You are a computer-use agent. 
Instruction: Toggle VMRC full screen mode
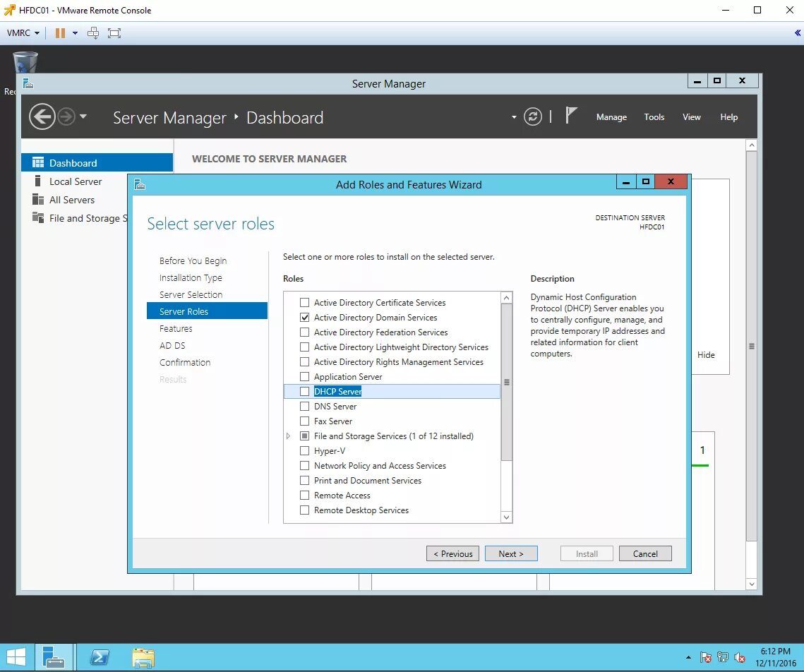click(114, 32)
